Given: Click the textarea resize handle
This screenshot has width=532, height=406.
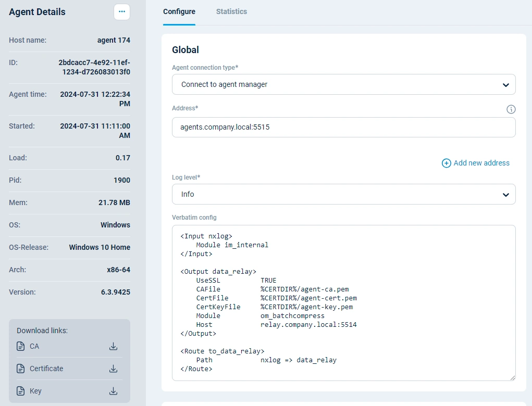Looking at the screenshot, I should coord(513,377).
